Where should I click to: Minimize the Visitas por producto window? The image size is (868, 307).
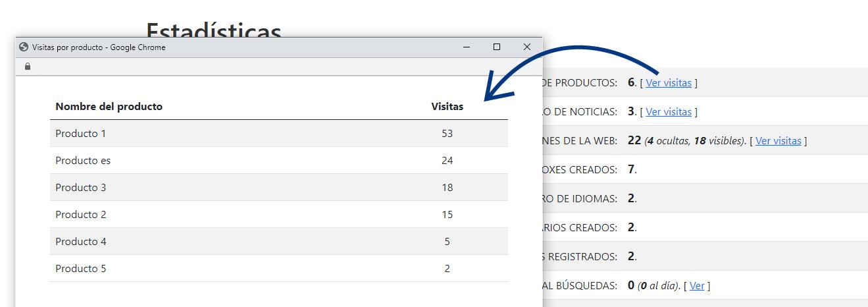point(466,47)
